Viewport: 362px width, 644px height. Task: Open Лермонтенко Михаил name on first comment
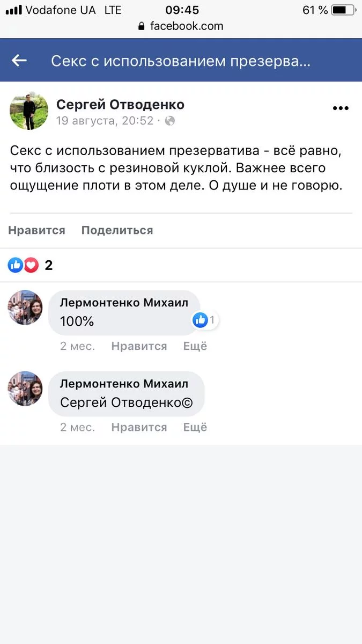click(124, 303)
